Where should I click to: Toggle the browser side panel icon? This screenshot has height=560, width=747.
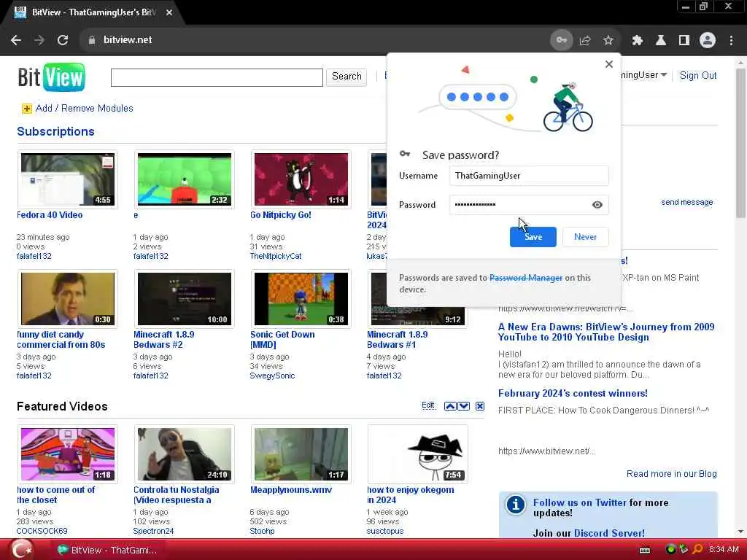(x=684, y=40)
